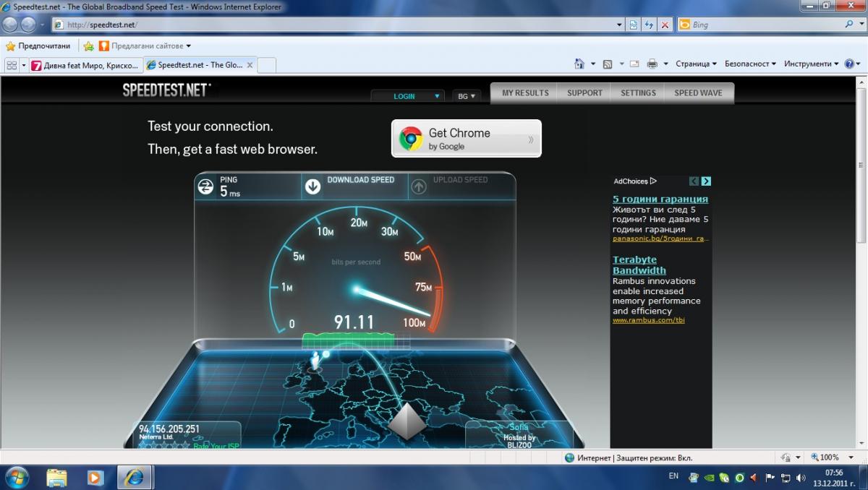The height and width of the screenshot is (490, 868).
Task: Click the volume speaker tray icon
Action: coord(801,477)
